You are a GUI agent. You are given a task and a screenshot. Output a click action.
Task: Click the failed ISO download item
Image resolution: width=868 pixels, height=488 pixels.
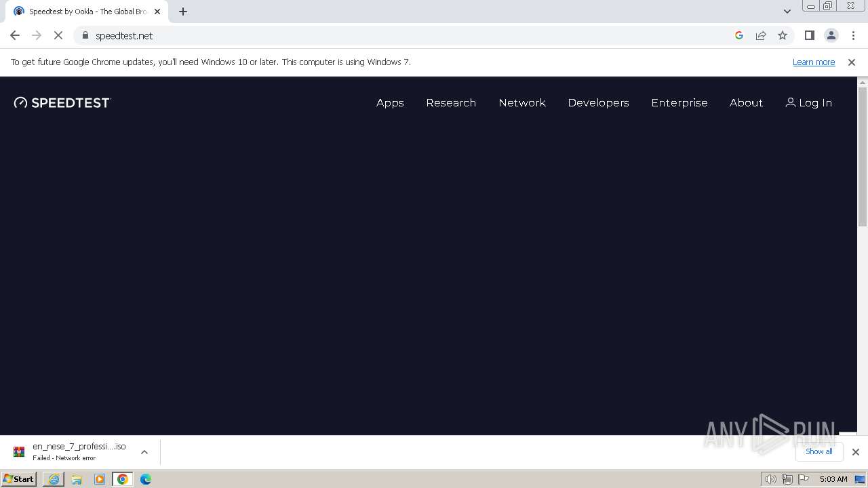[x=69, y=452]
